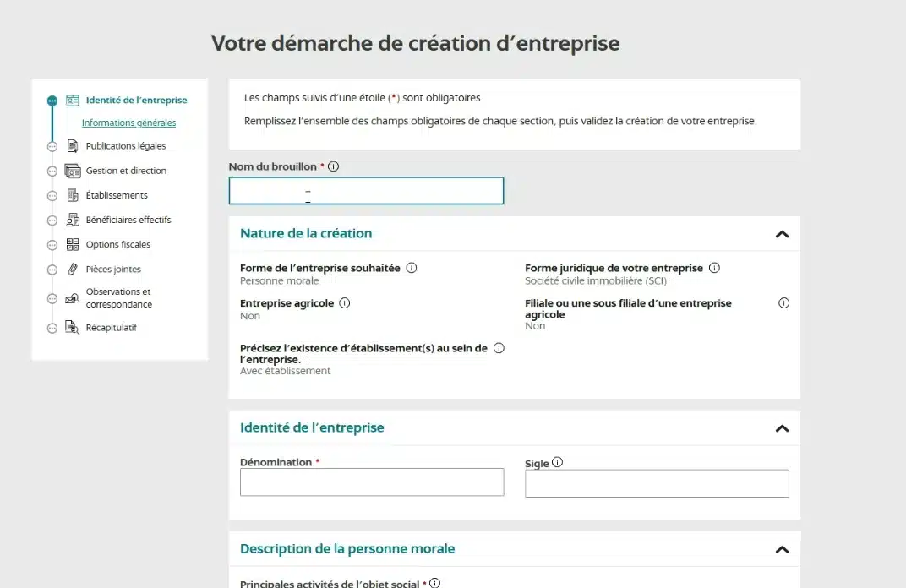Viewport: 906px width, 588px height.
Task: Click the Publications légales sidebar icon
Action: [73, 146]
